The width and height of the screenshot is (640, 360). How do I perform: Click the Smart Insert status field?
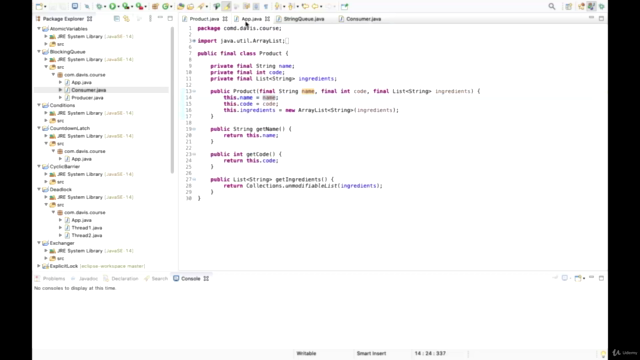(x=371, y=353)
